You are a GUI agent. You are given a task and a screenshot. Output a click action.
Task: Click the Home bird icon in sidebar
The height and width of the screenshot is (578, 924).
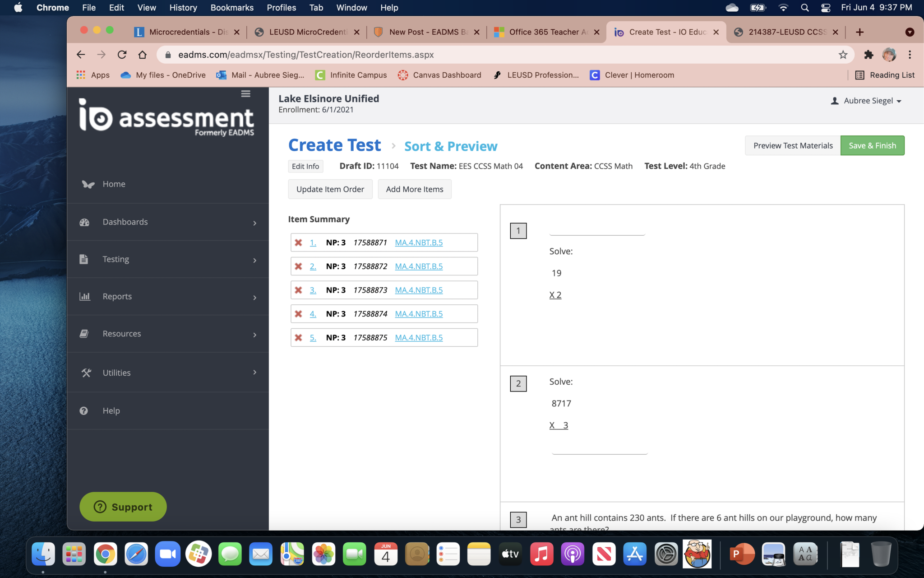(x=88, y=184)
